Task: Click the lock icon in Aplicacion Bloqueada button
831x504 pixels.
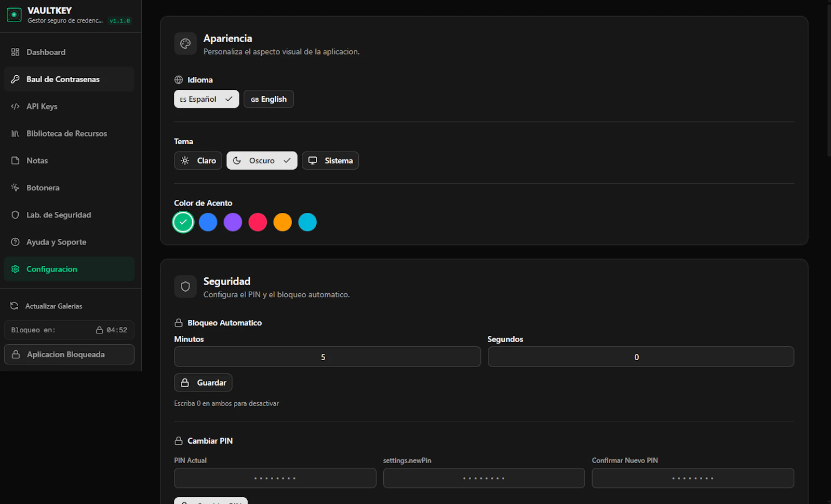Action: (16, 355)
